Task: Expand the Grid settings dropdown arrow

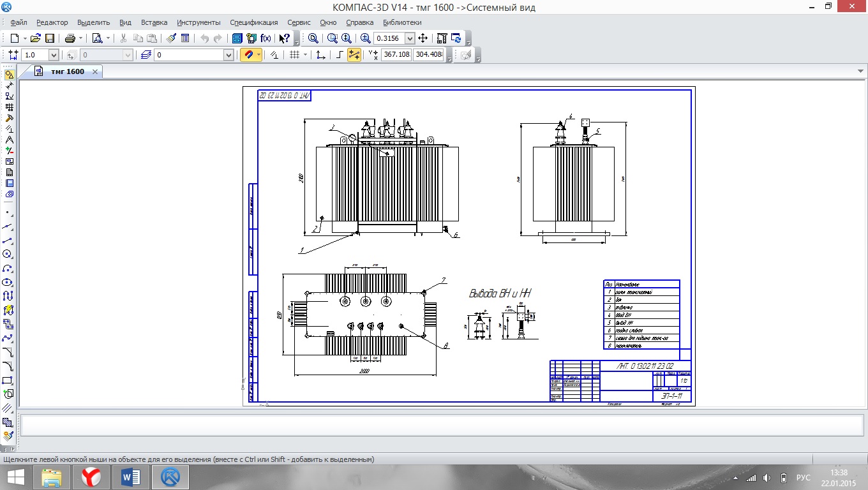Action: [305, 55]
